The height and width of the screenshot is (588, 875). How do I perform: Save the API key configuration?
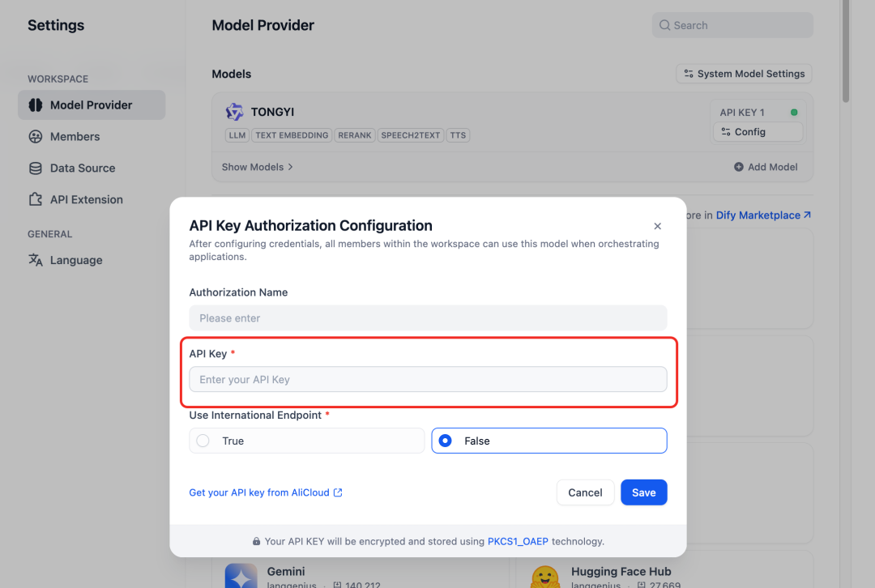pos(643,492)
